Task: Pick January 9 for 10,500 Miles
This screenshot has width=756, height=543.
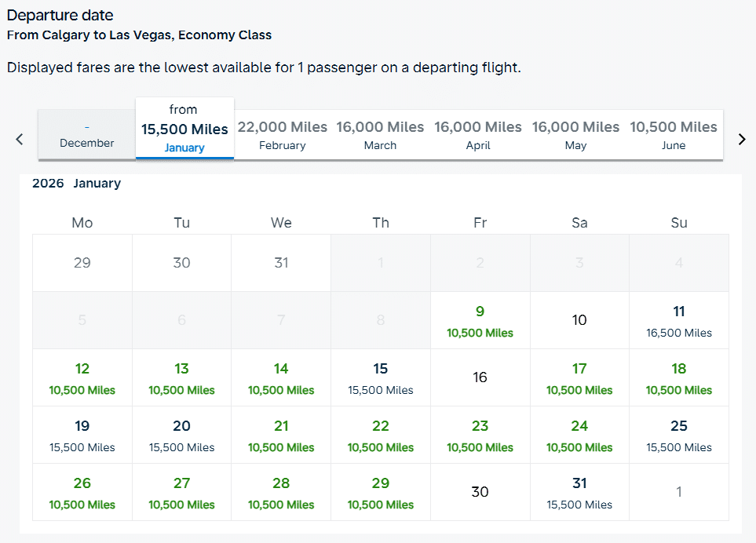Action: (x=480, y=319)
